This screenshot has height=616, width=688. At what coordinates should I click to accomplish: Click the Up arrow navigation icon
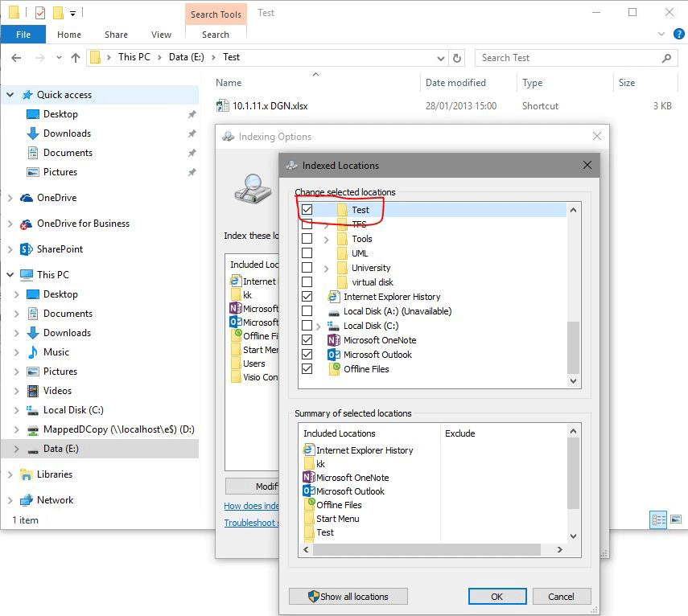click(x=76, y=58)
